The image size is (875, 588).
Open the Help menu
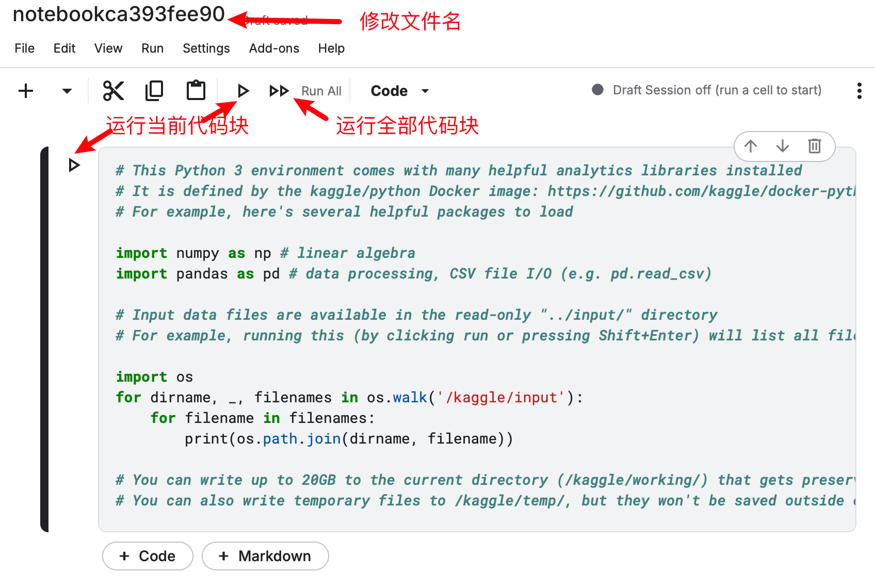pyautogui.click(x=331, y=48)
